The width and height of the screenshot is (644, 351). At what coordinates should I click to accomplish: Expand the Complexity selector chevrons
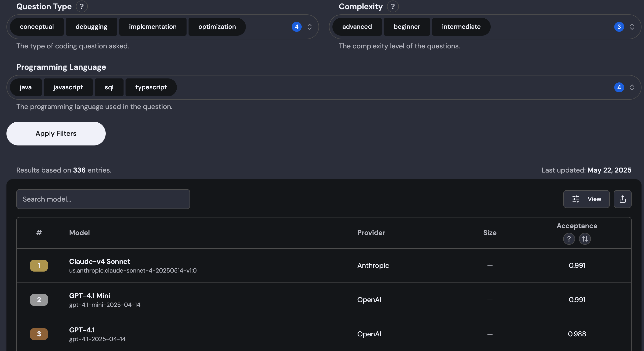tap(632, 27)
